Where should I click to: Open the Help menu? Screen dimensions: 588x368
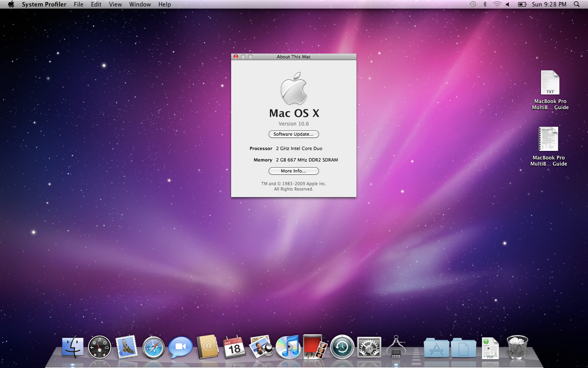[165, 4]
